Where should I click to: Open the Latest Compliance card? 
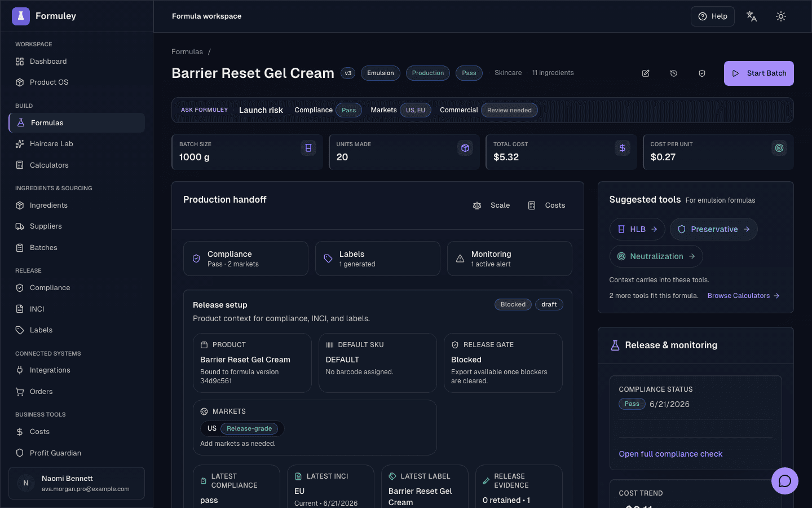[x=236, y=487]
